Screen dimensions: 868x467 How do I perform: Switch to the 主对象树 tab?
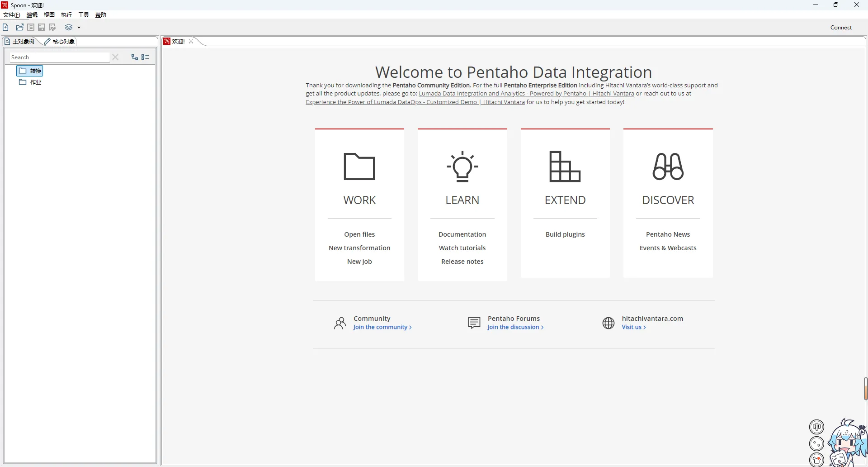point(20,41)
